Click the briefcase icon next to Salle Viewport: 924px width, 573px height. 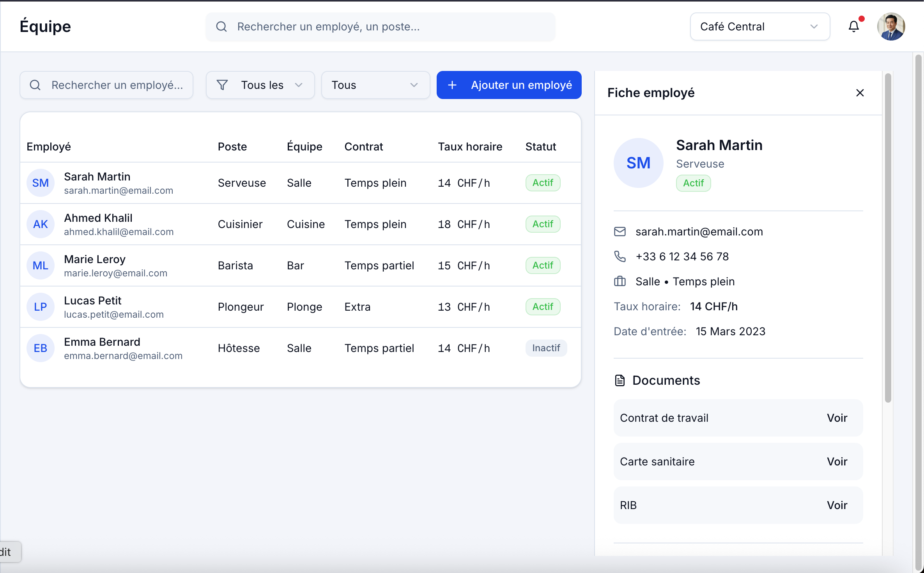(x=620, y=281)
